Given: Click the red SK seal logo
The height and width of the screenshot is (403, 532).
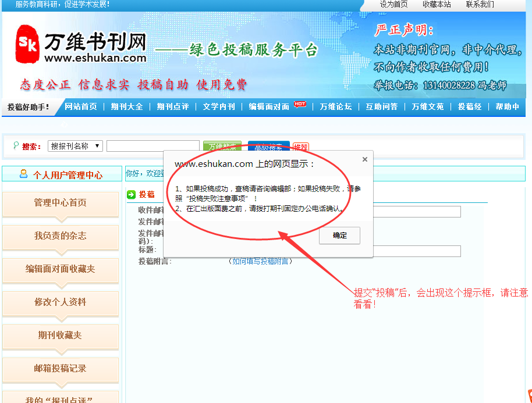Looking at the screenshot, I should click(x=27, y=44).
